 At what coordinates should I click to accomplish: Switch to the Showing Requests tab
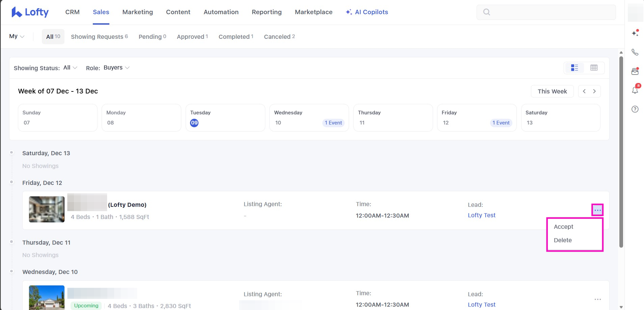[99, 37]
